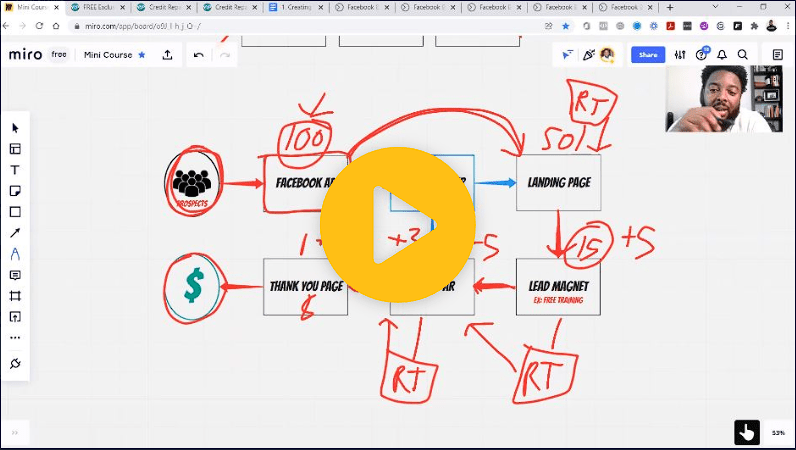Go back in browser history
The width and height of the screenshot is (796, 450).
6,26
